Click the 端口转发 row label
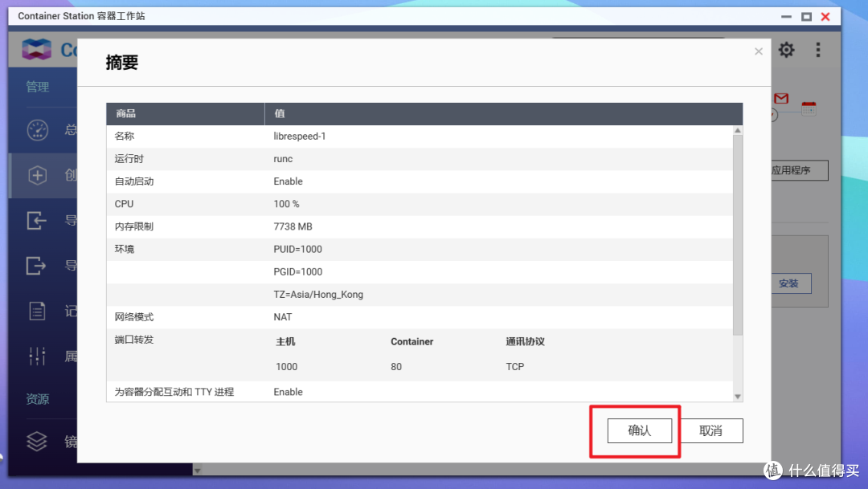868x489 pixels. pos(134,340)
